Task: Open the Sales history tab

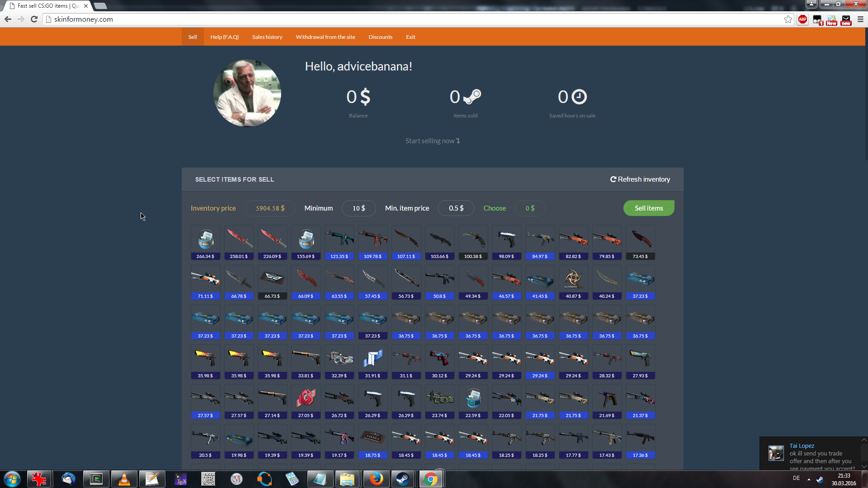Action: click(x=267, y=37)
